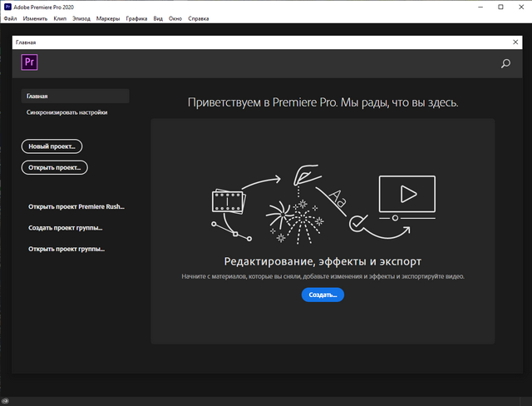532x406 pixels.
Task: Click the purple Pr logo icon
Action: pyautogui.click(x=30, y=62)
